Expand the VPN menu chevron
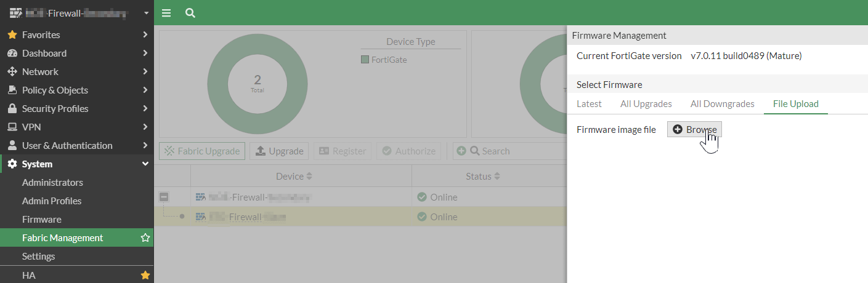The width and height of the screenshot is (868, 283). [145, 127]
